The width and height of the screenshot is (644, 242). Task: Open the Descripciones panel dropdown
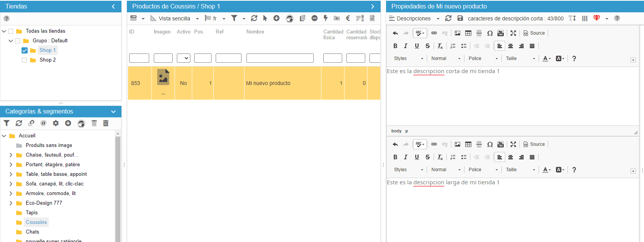pyautogui.click(x=414, y=18)
